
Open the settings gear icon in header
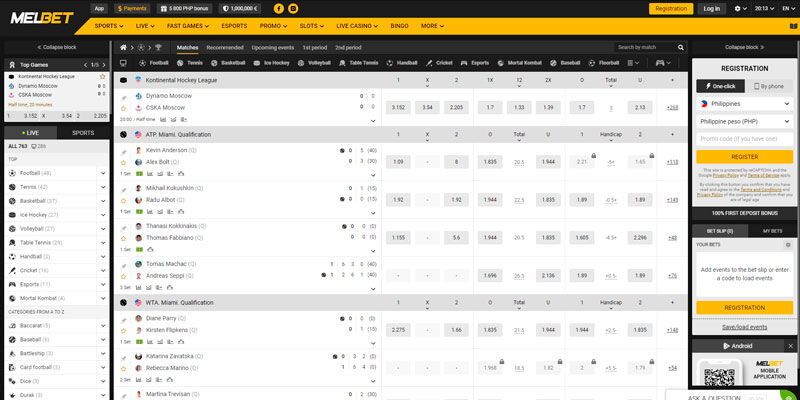[737, 9]
